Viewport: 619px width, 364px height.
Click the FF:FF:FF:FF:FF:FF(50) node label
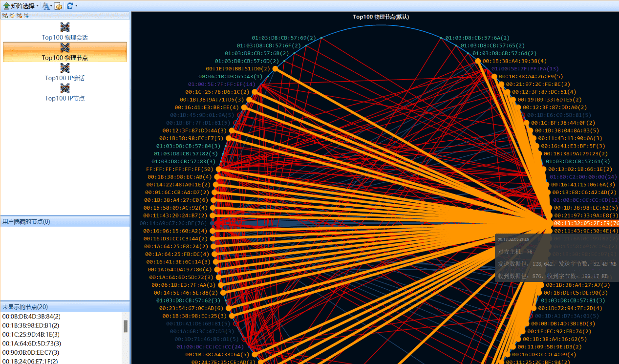pos(180,169)
